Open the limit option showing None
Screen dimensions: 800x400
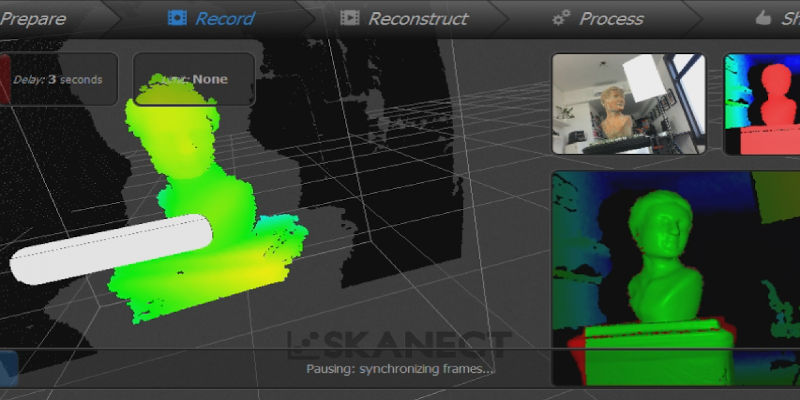pyautogui.click(x=194, y=79)
